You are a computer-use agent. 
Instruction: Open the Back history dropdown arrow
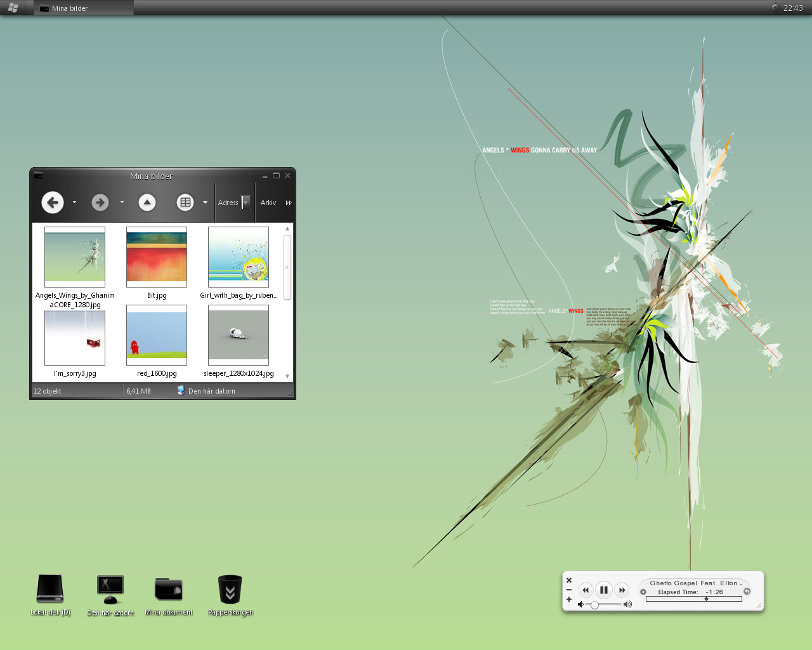point(74,202)
